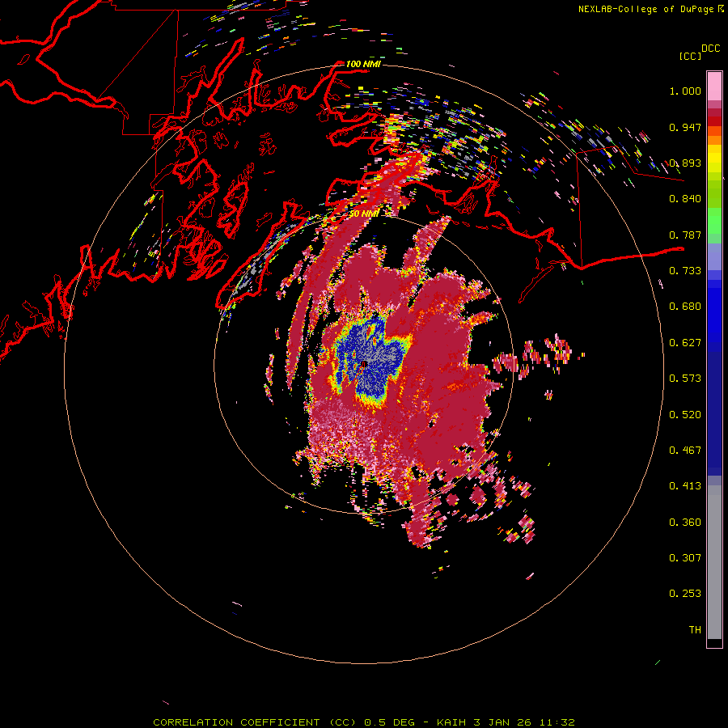Select the 0.840 legend value
Viewport: 728px width, 728px height.
pos(685,199)
